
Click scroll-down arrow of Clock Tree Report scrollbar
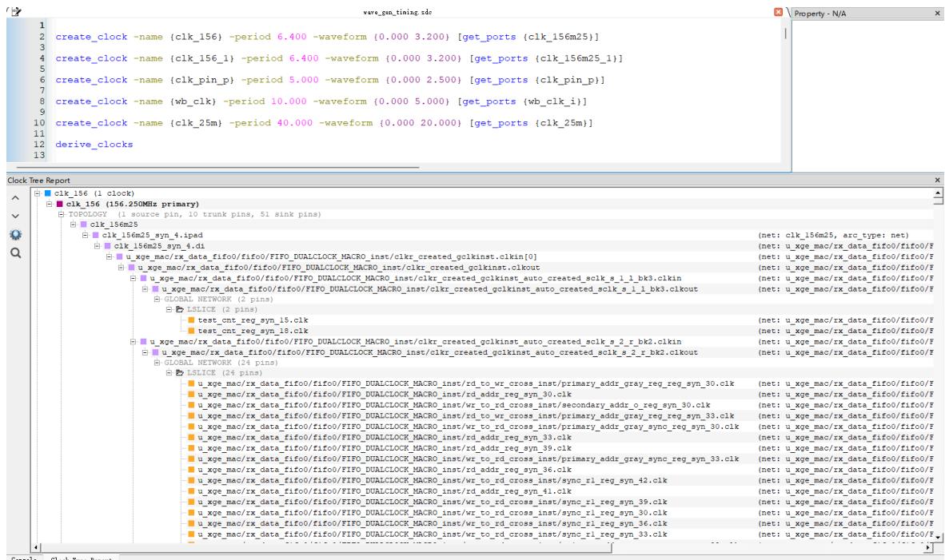[x=938, y=536]
